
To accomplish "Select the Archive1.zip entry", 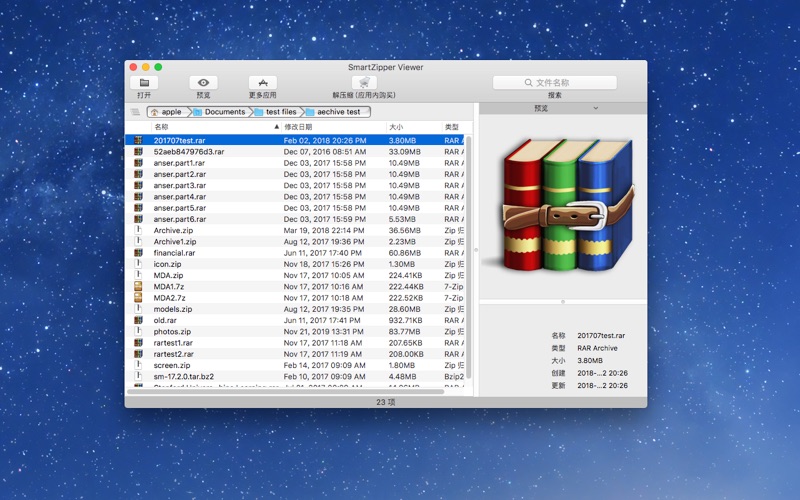I will [x=175, y=241].
